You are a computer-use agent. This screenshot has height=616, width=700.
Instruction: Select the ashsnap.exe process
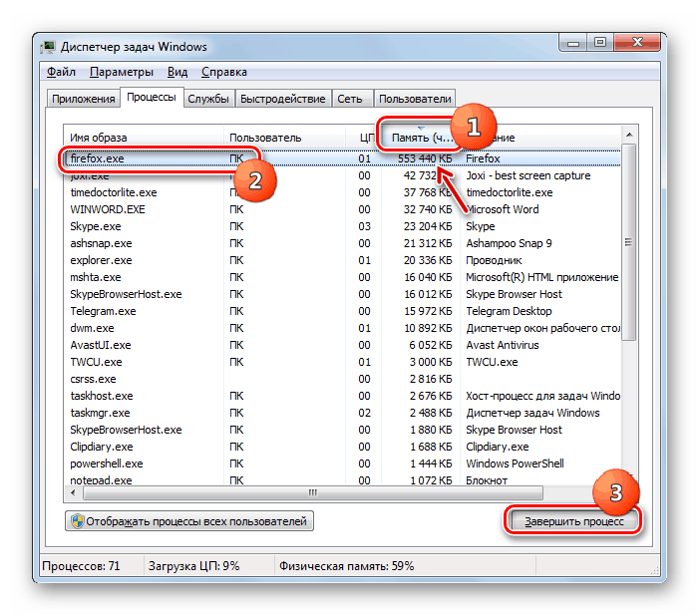[342, 244]
